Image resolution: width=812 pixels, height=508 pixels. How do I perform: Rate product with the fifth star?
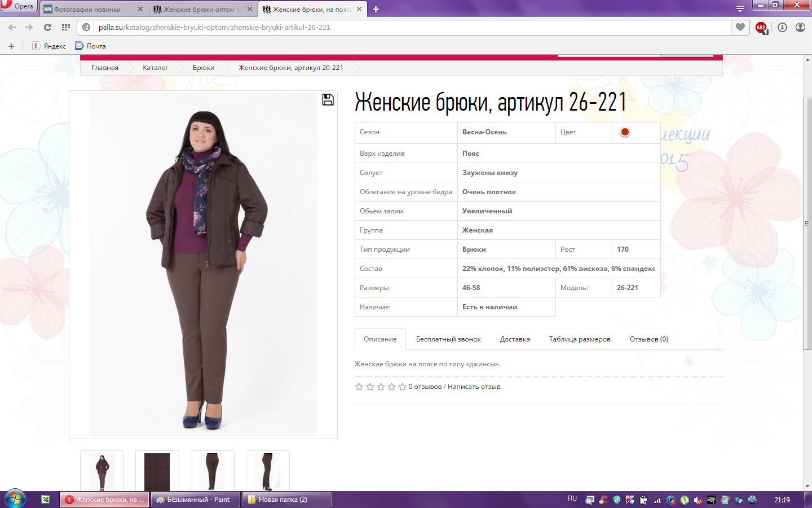click(402, 387)
